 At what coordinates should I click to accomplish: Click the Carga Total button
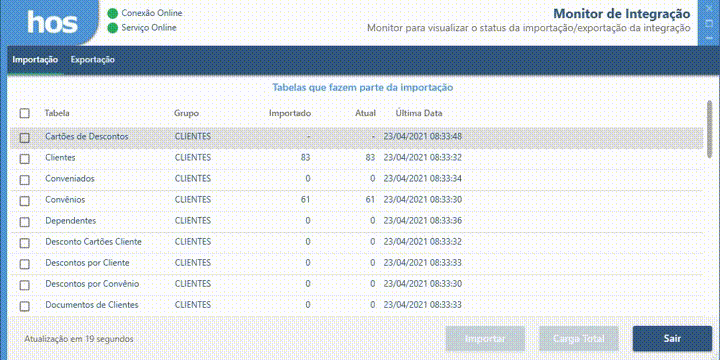[x=579, y=339]
